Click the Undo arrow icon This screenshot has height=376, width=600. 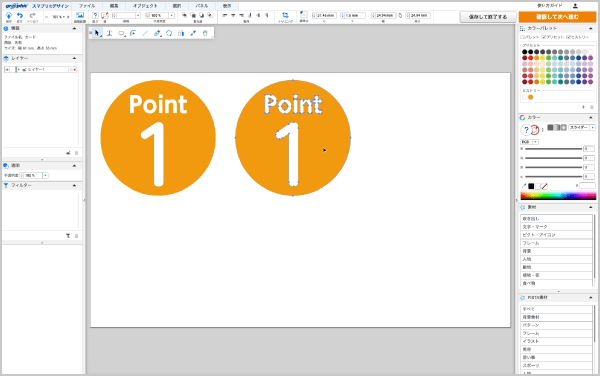tap(20, 16)
